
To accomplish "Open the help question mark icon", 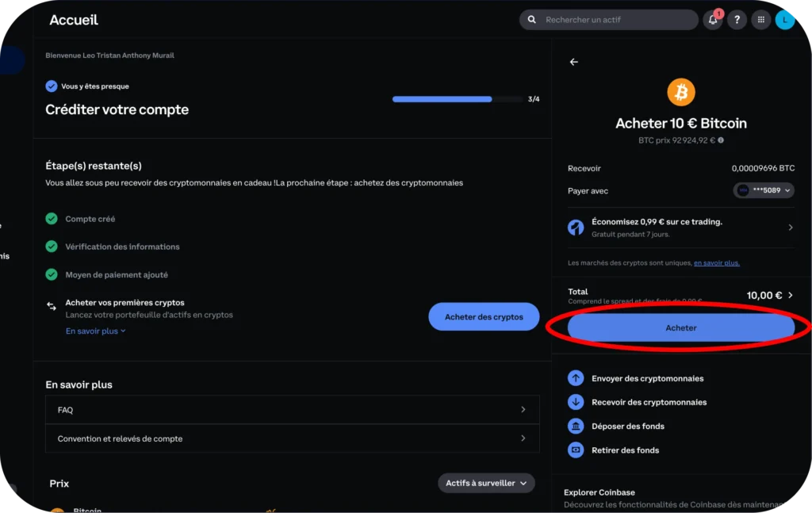I will [x=737, y=20].
